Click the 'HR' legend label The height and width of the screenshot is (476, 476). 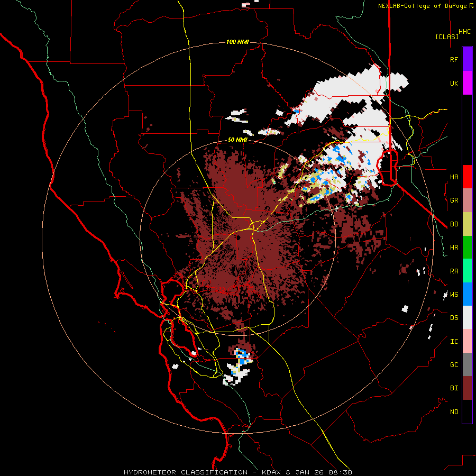454,248
